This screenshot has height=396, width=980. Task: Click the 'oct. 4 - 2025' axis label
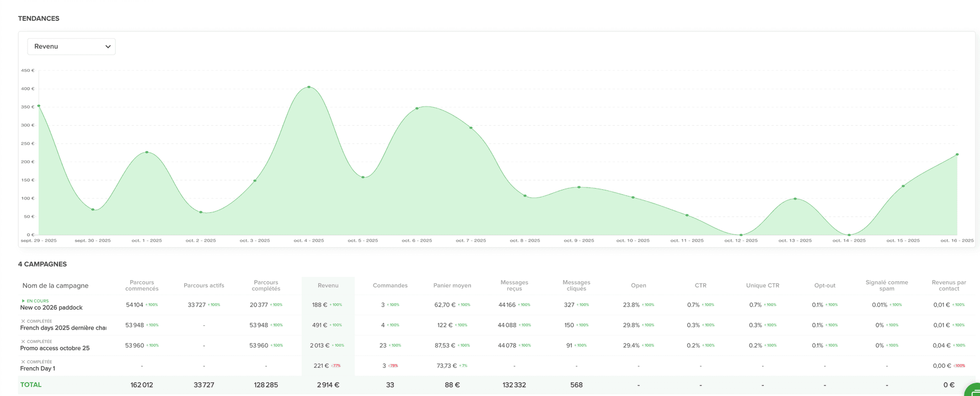309,241
